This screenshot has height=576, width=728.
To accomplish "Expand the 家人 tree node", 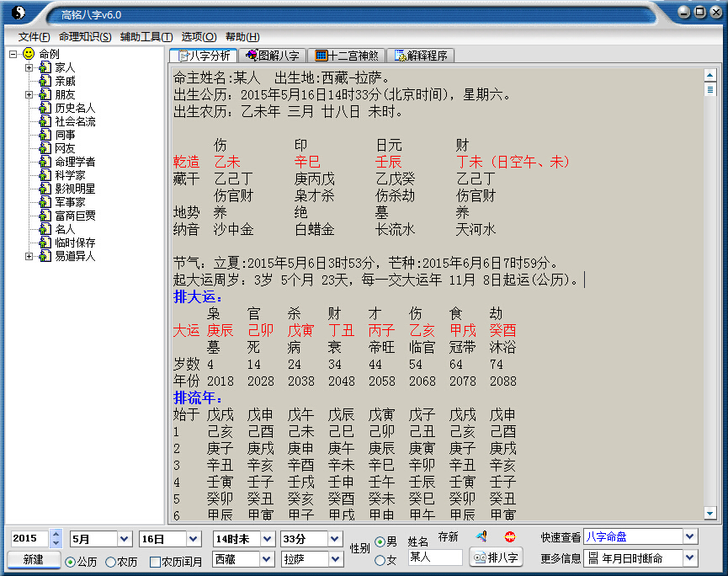I will coord(29,68).
